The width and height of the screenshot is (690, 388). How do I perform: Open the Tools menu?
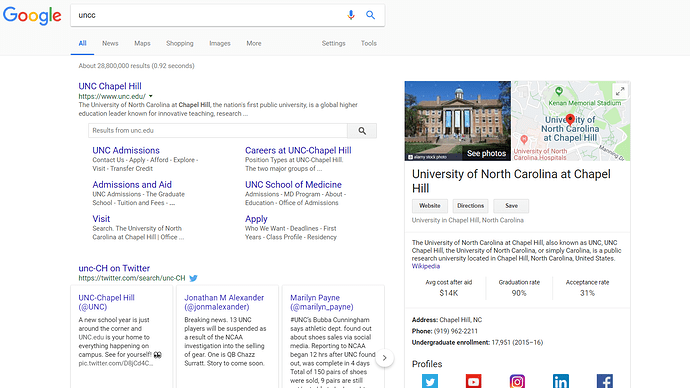(369, 43)
